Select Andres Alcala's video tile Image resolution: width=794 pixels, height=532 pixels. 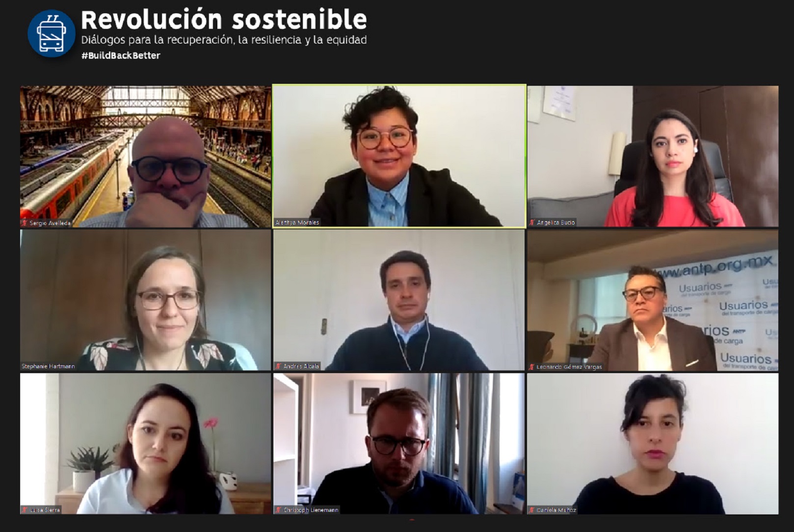point(399,300)
